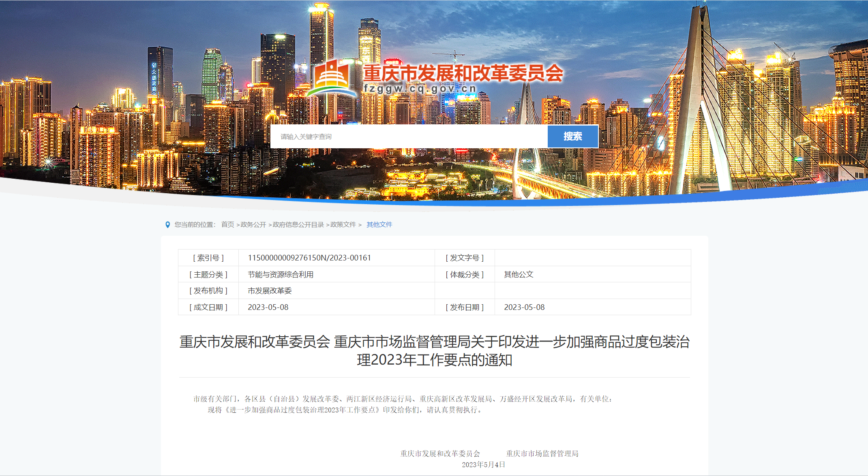Click the fzggw.cq.gov.cn website address text
Viewport: 868px width, 476px height.
pos(420,89)
